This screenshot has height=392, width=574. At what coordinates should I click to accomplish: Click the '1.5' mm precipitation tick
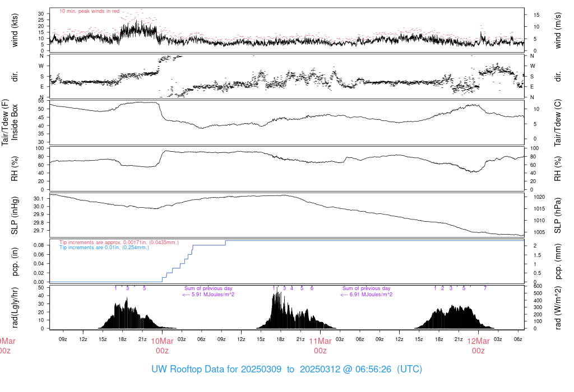(538, 255)
